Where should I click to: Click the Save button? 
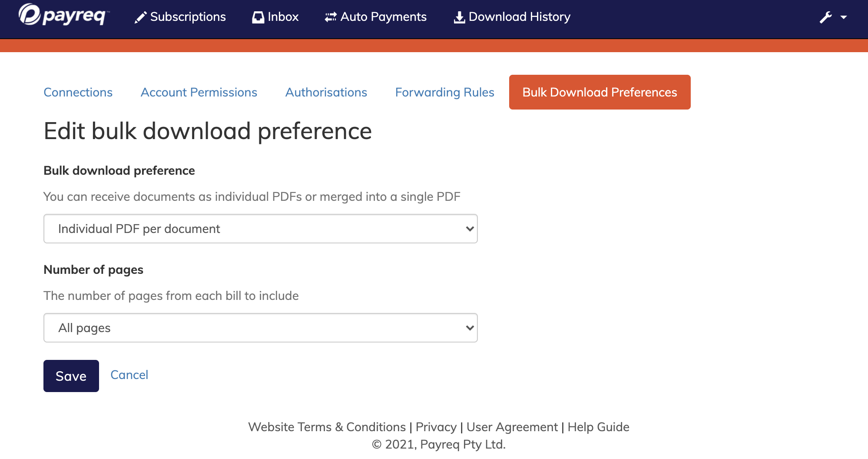click(x=71, y=376)
